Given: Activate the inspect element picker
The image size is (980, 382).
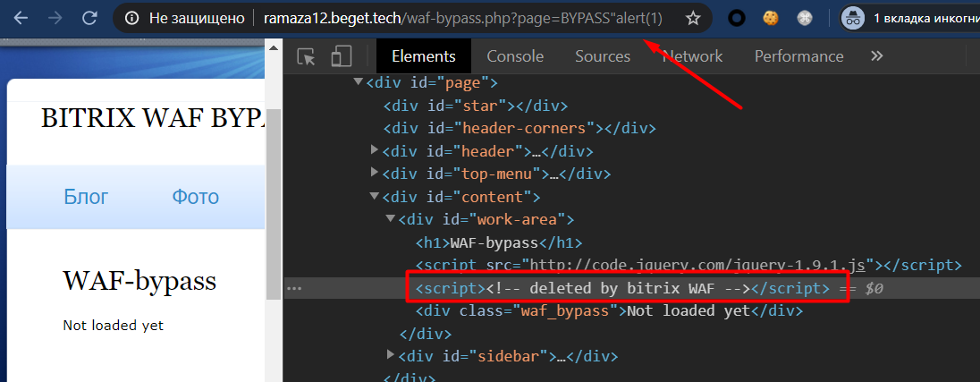Looking at the screenshot, I should tap(306, 56).
